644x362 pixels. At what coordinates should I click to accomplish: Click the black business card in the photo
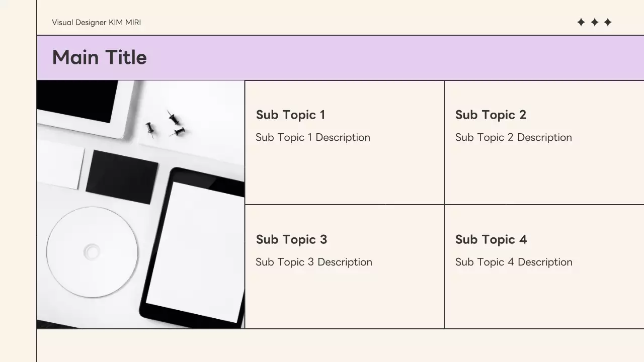click(122, 176)
